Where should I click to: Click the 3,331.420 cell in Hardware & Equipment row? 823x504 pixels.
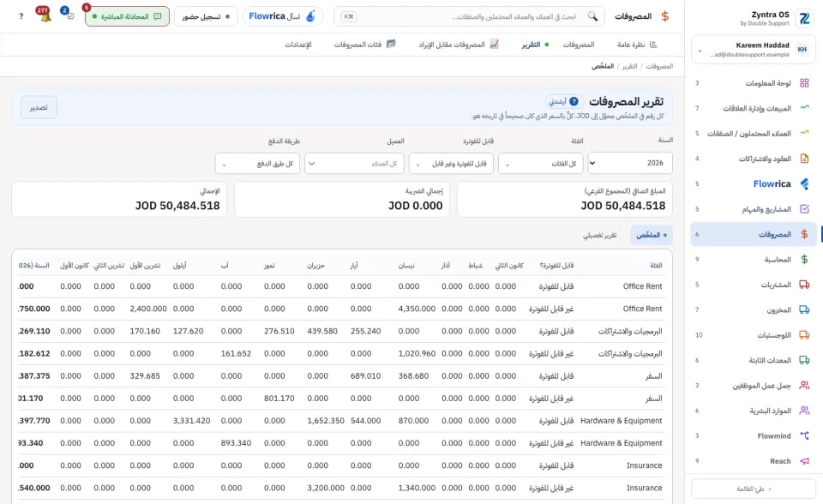coord(191,421)
